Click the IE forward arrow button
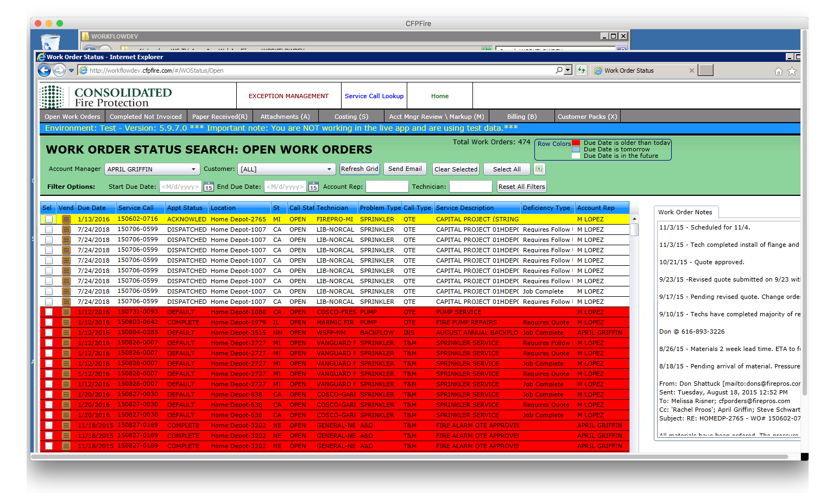 (x=59, y=70)
